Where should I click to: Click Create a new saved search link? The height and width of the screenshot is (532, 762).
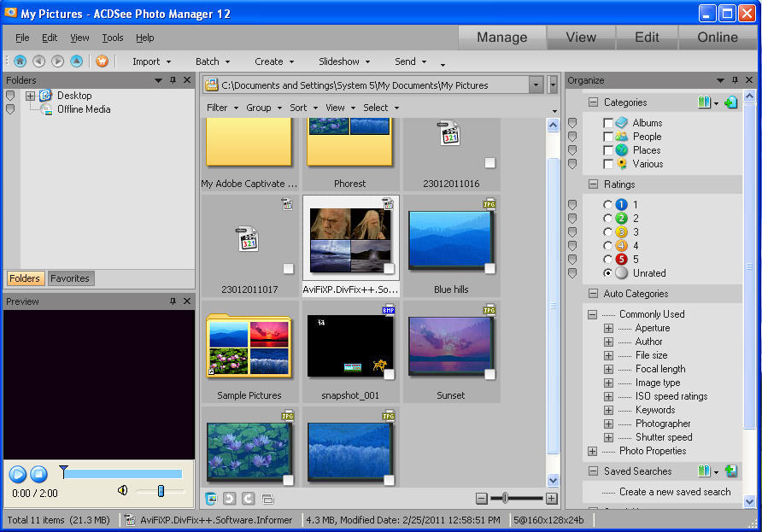[x=675, y=492]
